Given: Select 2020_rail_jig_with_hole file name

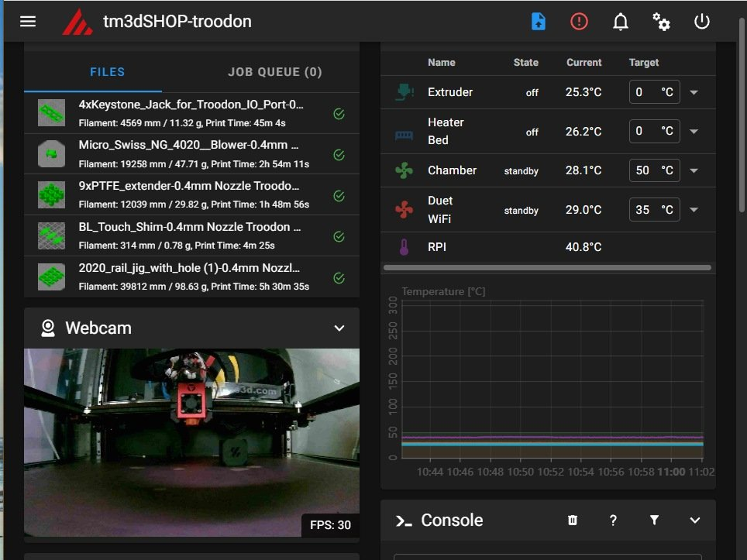Looking at the screenshot, I should coord(189,268).
